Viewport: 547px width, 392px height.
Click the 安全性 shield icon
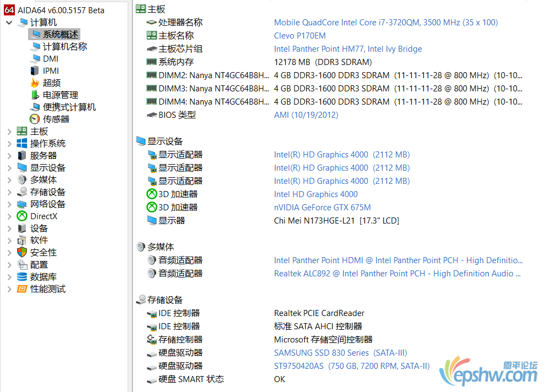tap(22, 252)
